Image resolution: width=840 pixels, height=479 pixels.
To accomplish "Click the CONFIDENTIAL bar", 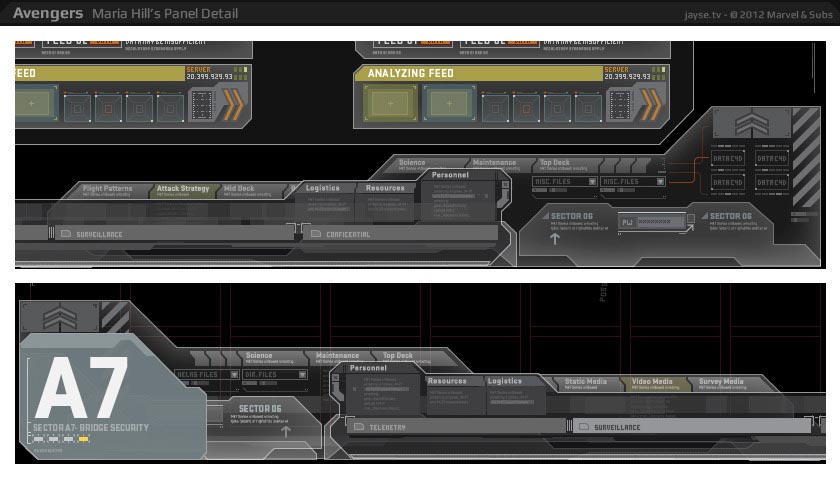I will [x=401, y=234].
